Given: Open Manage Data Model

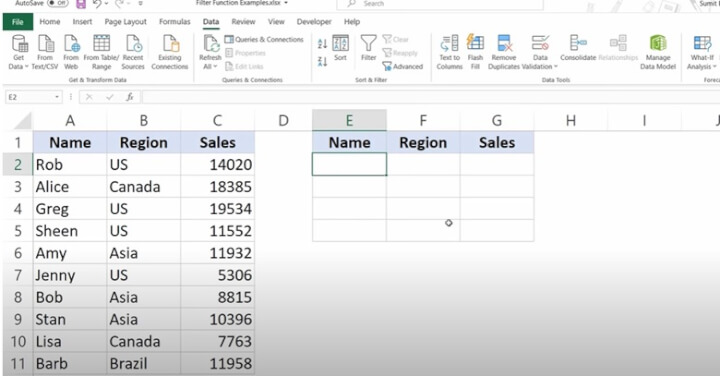Looking at the screenshot, I should [x=658, y=52].
